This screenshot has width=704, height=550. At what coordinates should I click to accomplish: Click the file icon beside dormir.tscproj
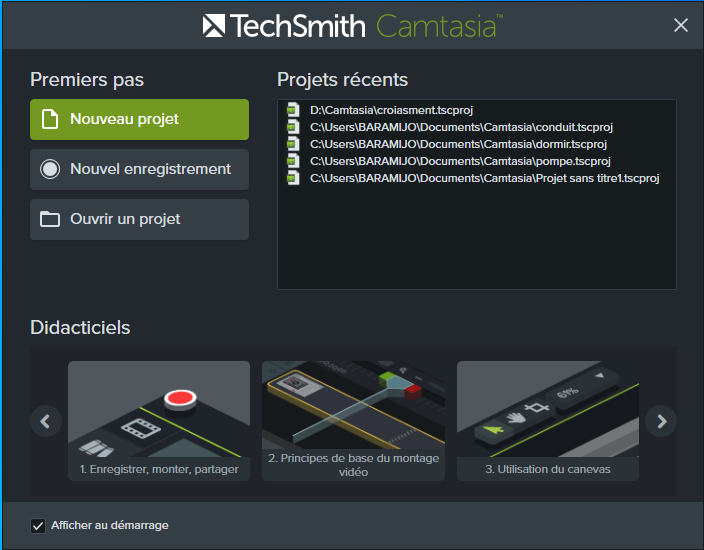click(293, 144)
